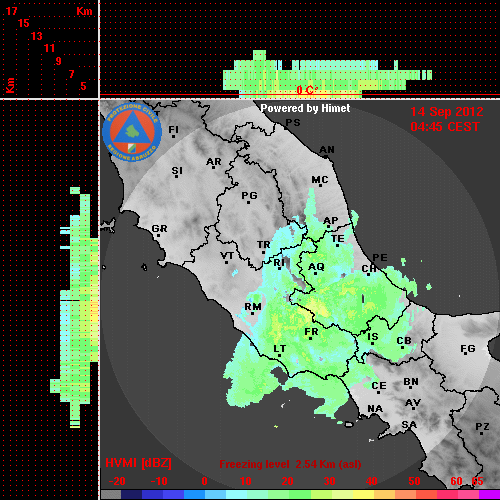Click the FR city label
The width and height of the screenshot is (500, 500).
coord(311,332)
